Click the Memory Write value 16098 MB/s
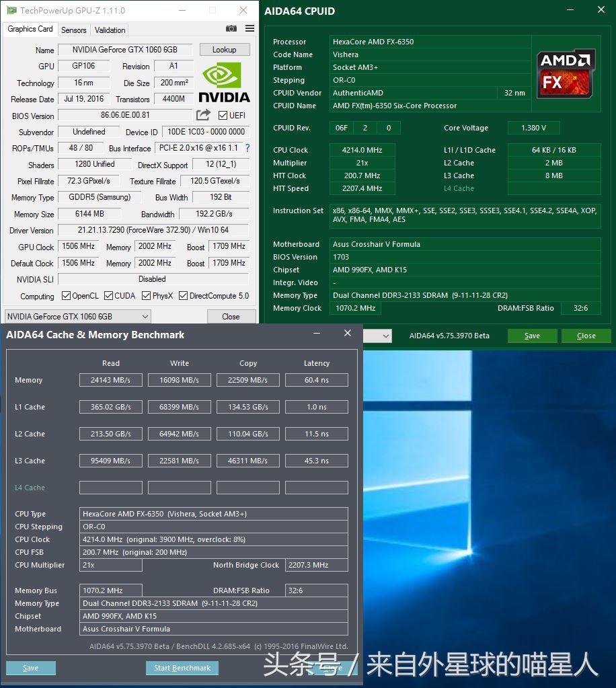Image resolution: width=616 pixels, height=688 pixels. click(180, 380)
